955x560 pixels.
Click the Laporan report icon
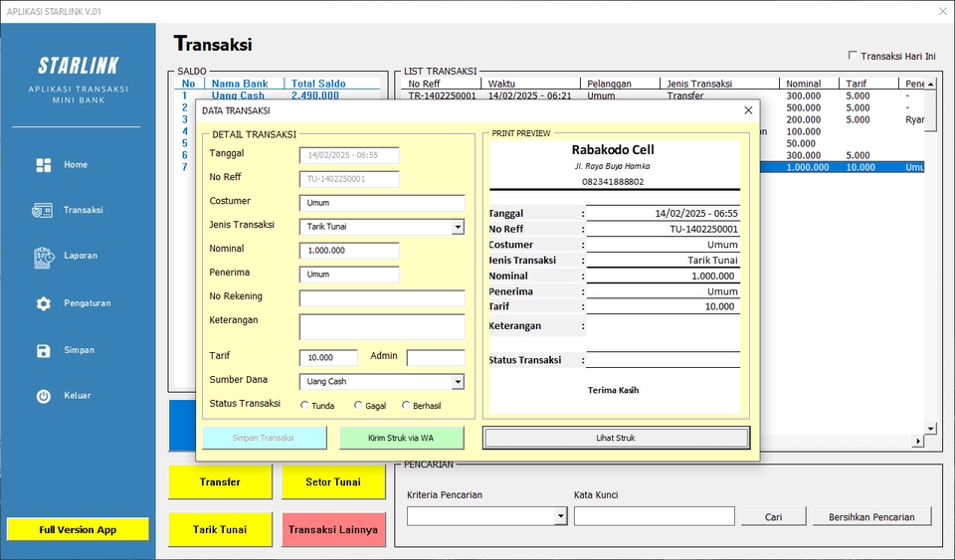(43, 257)
